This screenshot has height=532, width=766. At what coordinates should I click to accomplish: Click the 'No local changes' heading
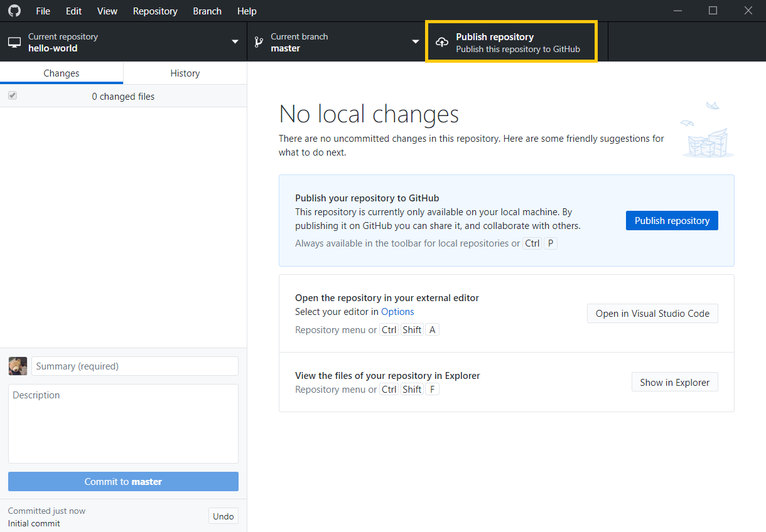pyautogui.click(x=369, y=114)
